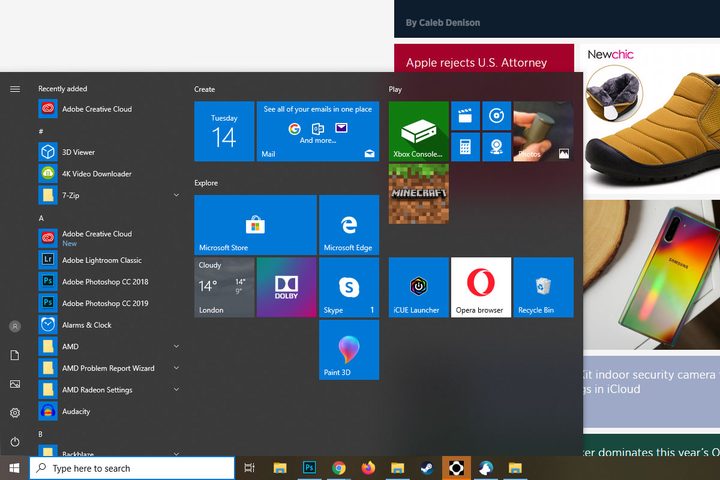
Task: Open the Recycle Bin tile
Action: tap(543, 287)
